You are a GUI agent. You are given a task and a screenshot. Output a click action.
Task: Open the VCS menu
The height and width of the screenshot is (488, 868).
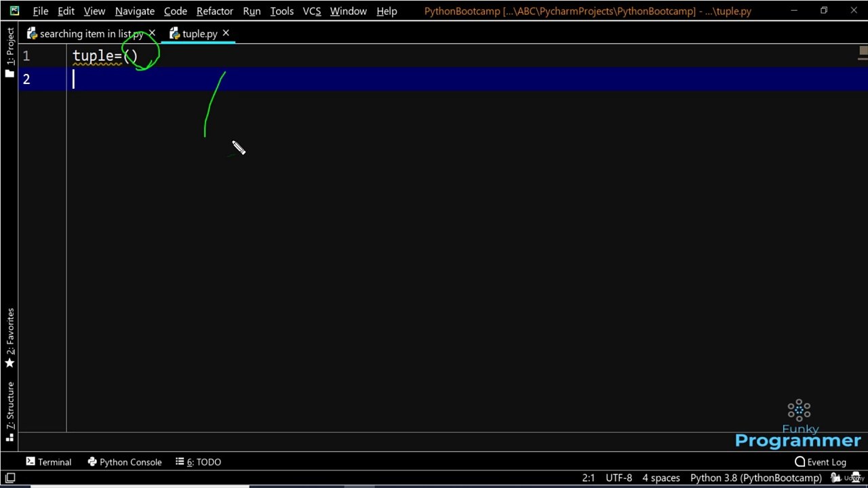pyautogui.click(x=311, y=12)
